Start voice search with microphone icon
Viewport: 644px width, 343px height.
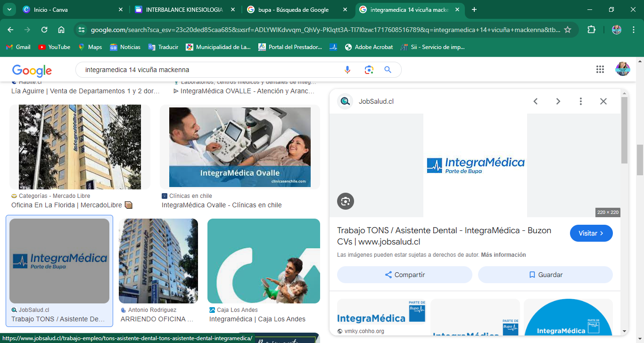[x=347, y=70]
